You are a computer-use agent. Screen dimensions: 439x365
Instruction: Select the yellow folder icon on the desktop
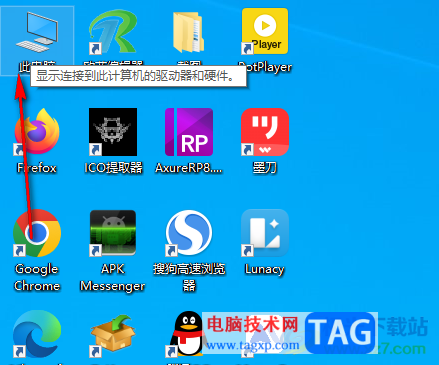point(189,32)
